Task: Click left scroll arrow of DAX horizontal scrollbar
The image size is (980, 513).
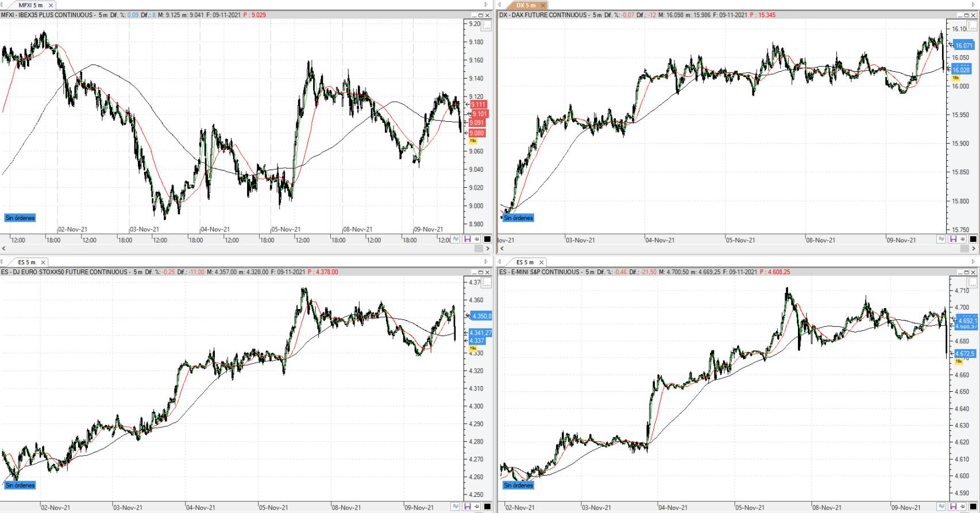Action: (501, 249)
